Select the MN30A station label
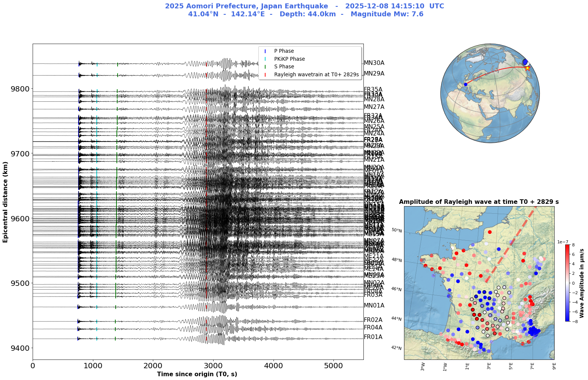588x380 pixels. click(374, 63)
